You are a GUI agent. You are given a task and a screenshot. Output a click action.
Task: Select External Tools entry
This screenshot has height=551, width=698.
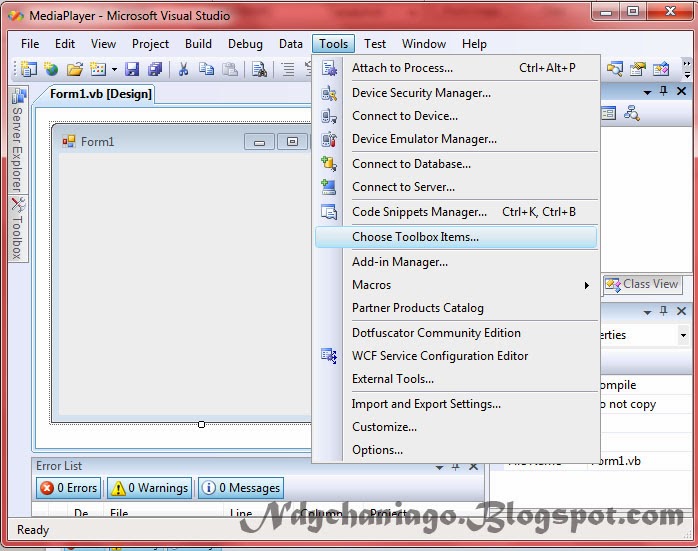(456, 379)
